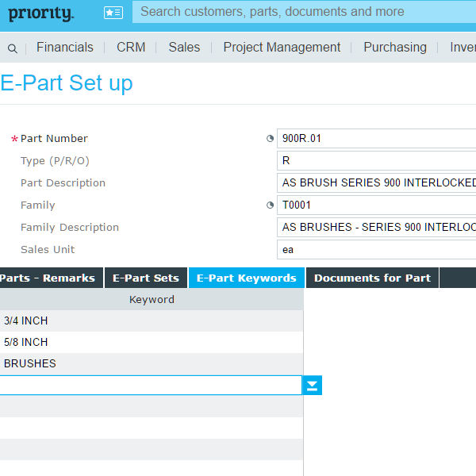Open the CRM menu
Image resolution: width=476 pixels, height=476 pixels.
[131, 48]
